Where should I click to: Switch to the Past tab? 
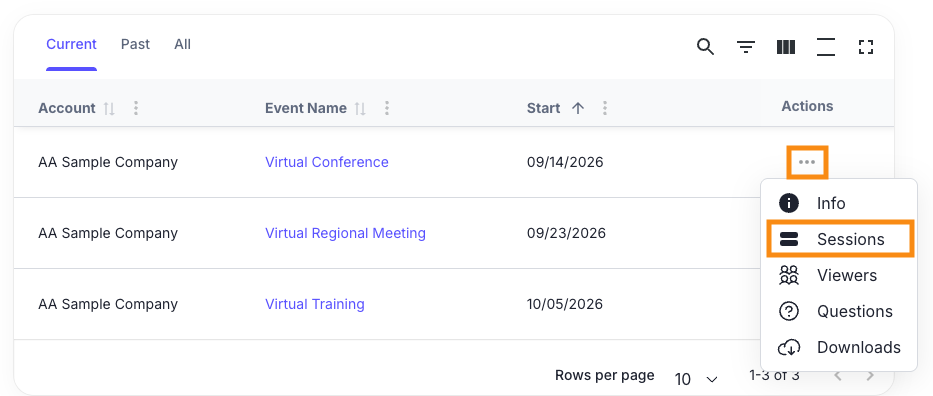coord(135,44)
